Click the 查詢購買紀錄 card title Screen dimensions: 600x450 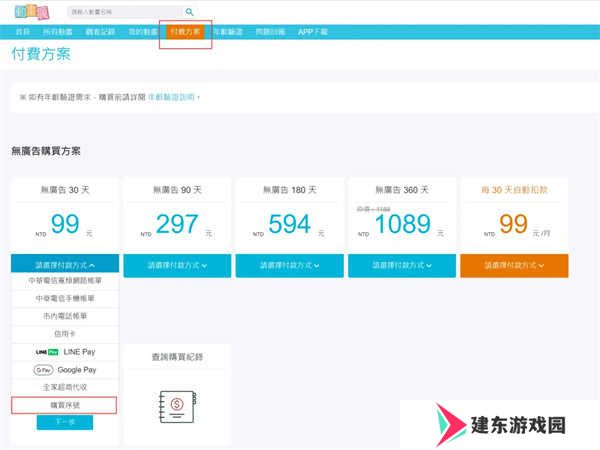(177, 357)
